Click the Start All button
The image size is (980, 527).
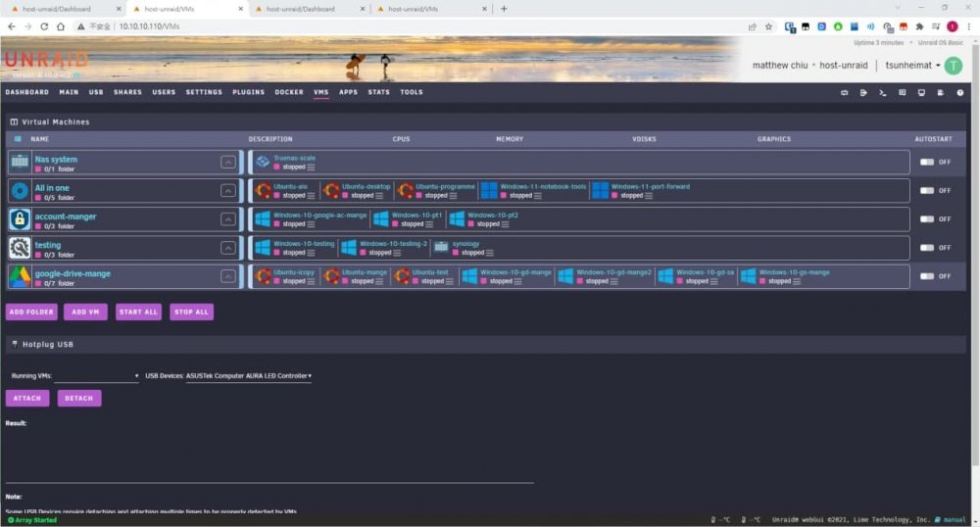(x=138, y=311)
